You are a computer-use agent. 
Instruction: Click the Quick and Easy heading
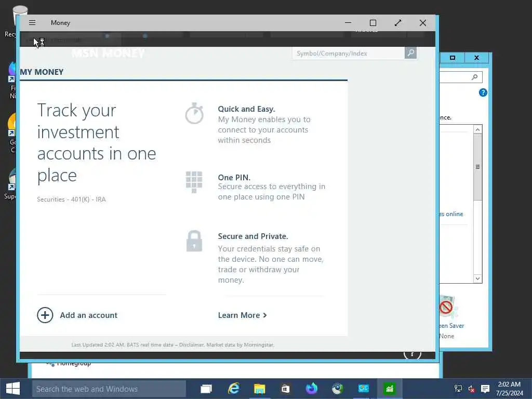246,109
